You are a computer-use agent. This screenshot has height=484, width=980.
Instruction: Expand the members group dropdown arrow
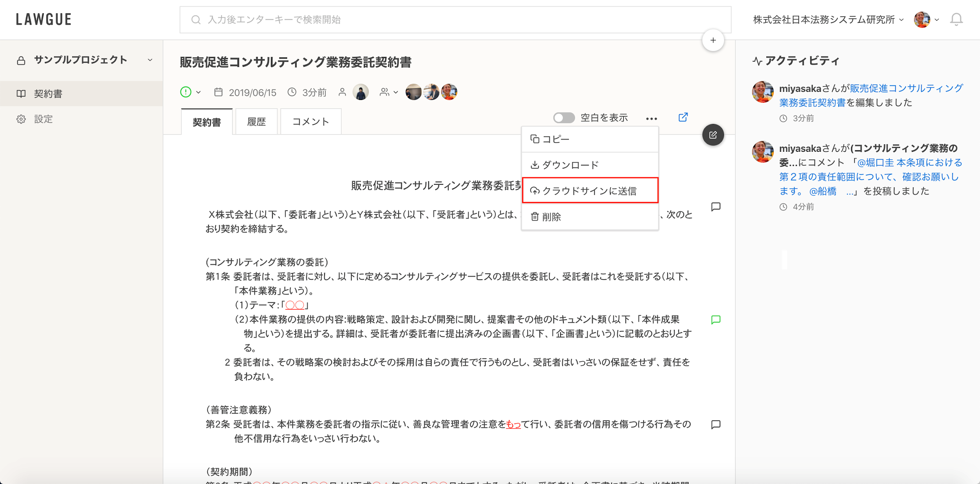coord(396,92)
